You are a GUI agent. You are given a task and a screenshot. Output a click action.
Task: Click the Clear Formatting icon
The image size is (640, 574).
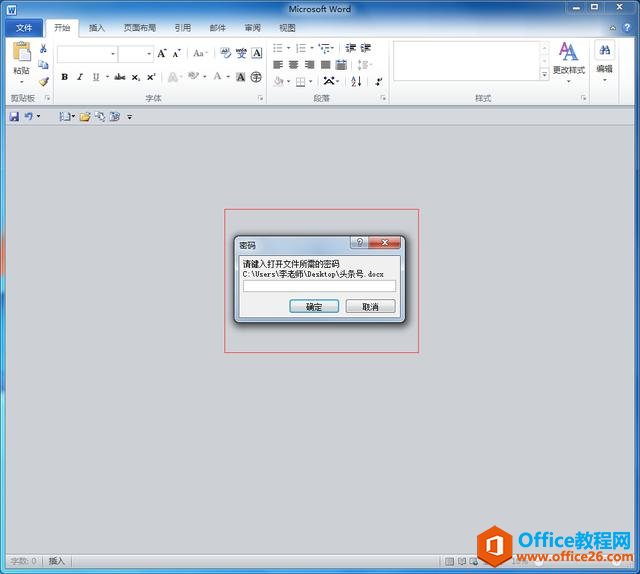click(226, 53)
